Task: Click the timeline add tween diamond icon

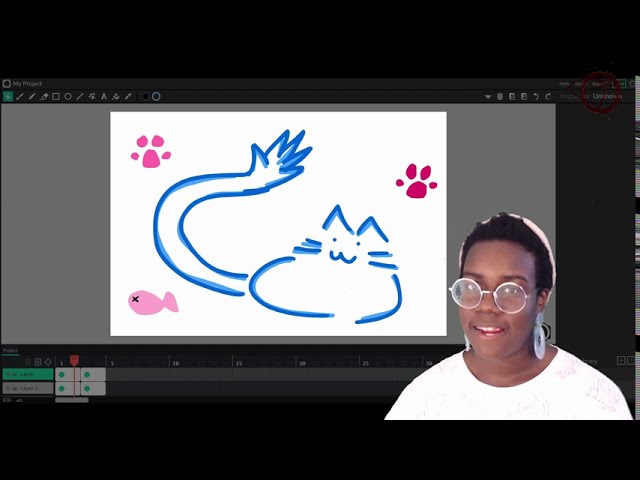Action: pyautogui.click(x=48, y=362)
